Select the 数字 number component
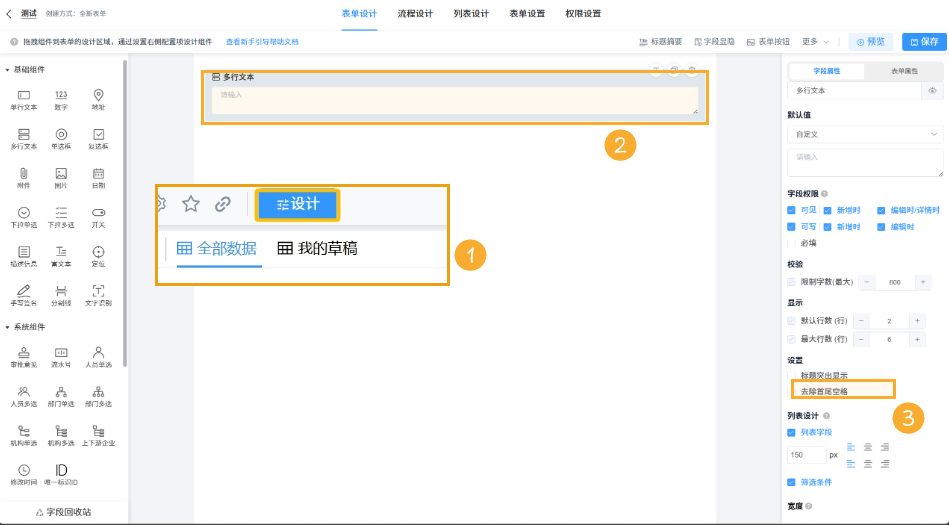 coord(61,100)
